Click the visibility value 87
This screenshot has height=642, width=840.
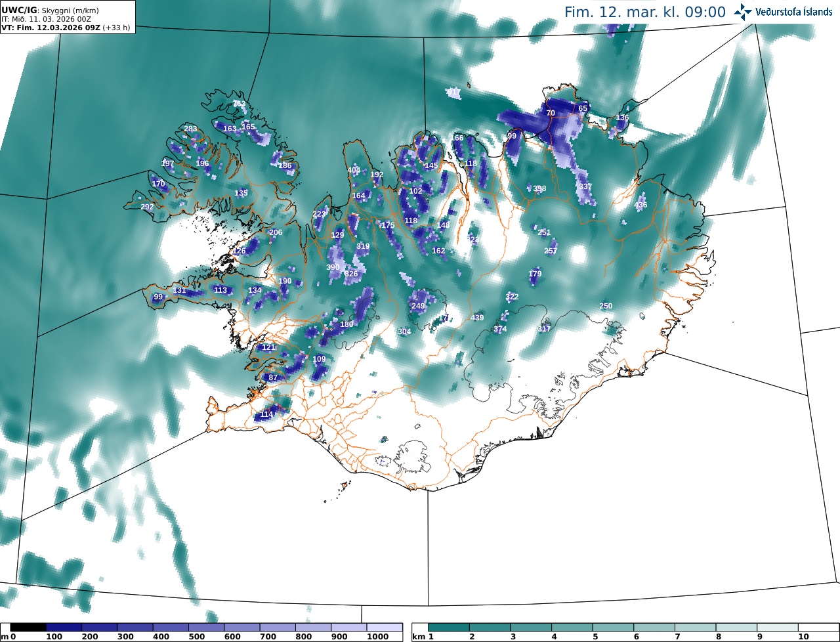(273, 377)
